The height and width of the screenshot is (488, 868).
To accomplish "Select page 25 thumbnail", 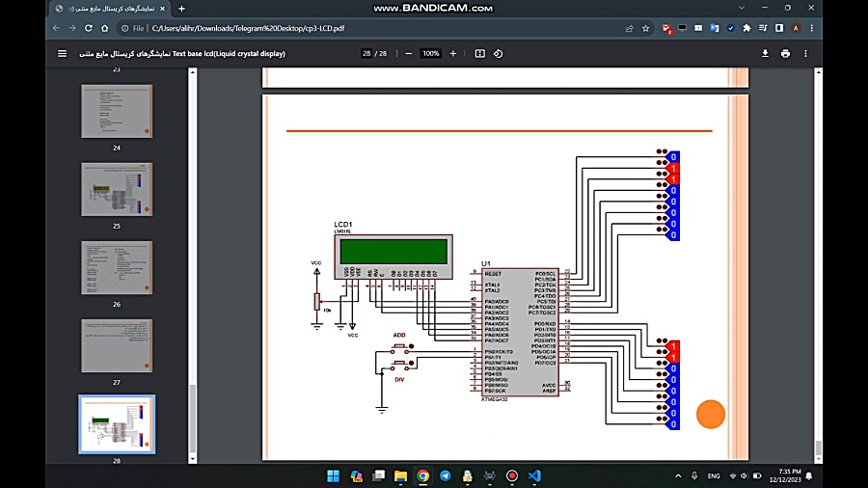I will coord(117,189).
